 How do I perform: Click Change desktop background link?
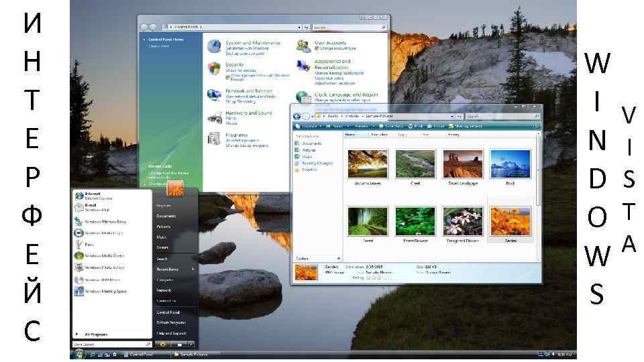[x=339, y=73]
